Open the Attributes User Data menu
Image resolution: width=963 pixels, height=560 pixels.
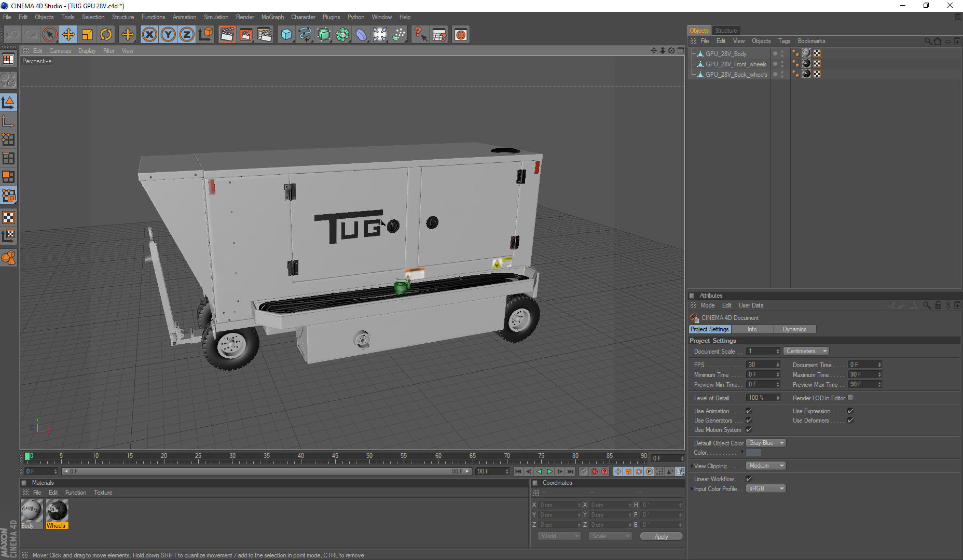pyautogui.click(x=751, y=305)
